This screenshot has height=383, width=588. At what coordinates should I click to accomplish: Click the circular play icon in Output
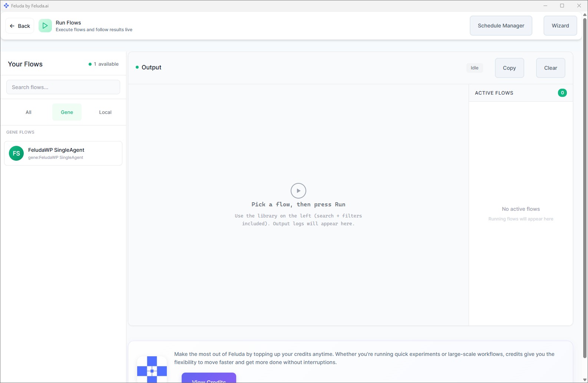[x=298, y=191]
